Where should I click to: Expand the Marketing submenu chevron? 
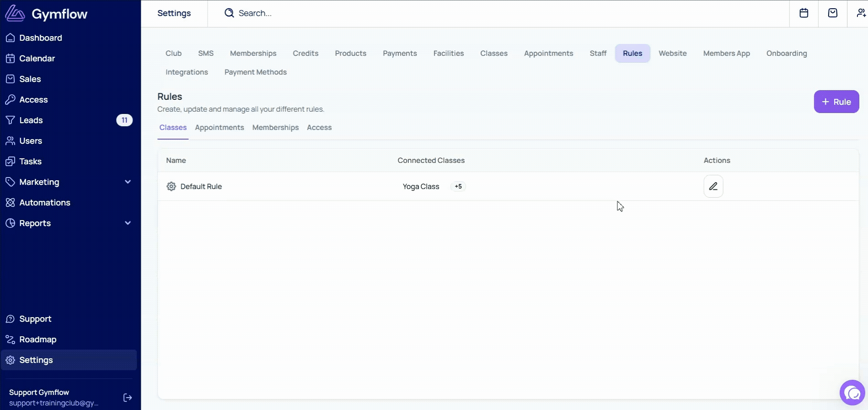(x=128, y=182)
